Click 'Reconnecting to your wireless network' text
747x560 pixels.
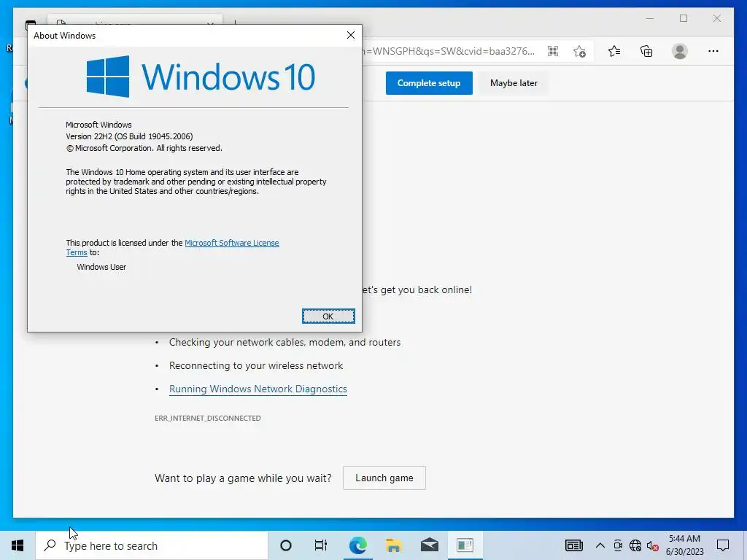point(256,366)
